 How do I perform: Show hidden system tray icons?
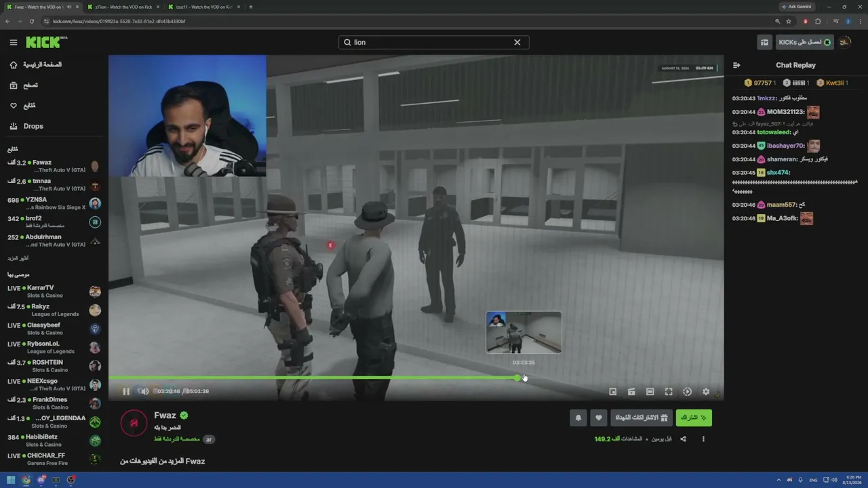(x=778, y=480)
